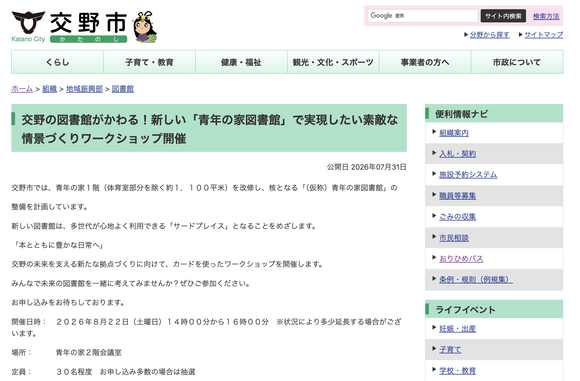
Task: Open the 学校・教育 life event link
Action: pos(458,370)
